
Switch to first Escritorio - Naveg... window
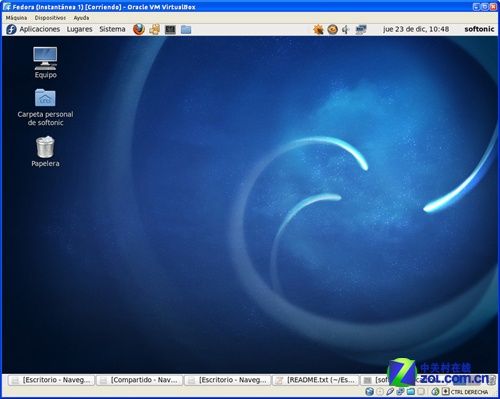(51, 380)
